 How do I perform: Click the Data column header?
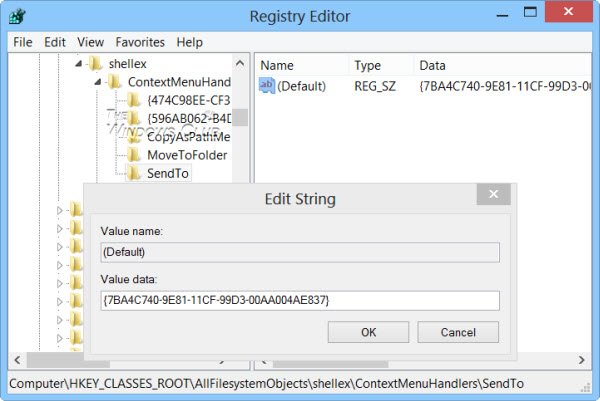tap(432, 65)
